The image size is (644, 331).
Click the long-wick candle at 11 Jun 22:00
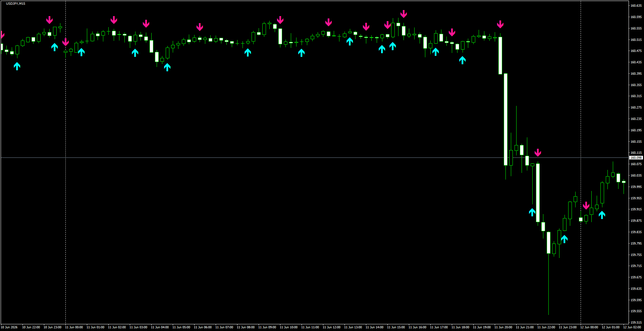(x=549, y=243)
